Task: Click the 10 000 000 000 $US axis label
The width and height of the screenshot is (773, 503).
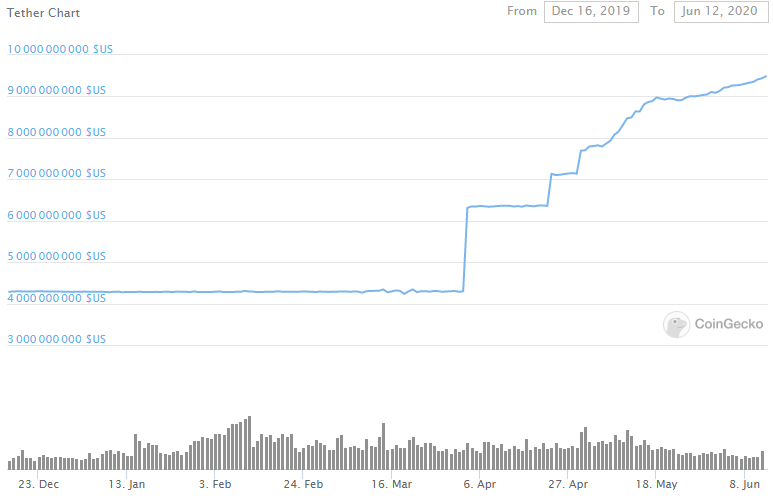Action: point(60,49)
